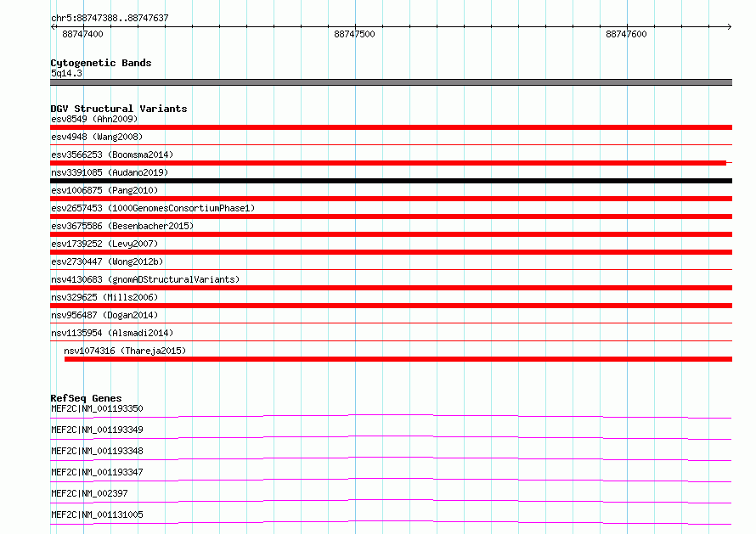Click the nsv3391085 (Audano2019) label
Image resolution: width=756 pixels, height=534 pixels.
click(x=110, y=172)
